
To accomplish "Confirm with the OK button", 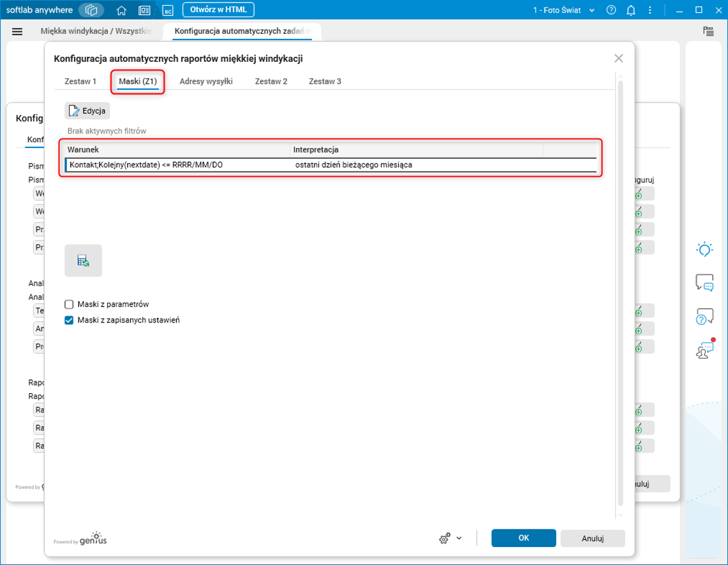I will [x=524, y=538].
